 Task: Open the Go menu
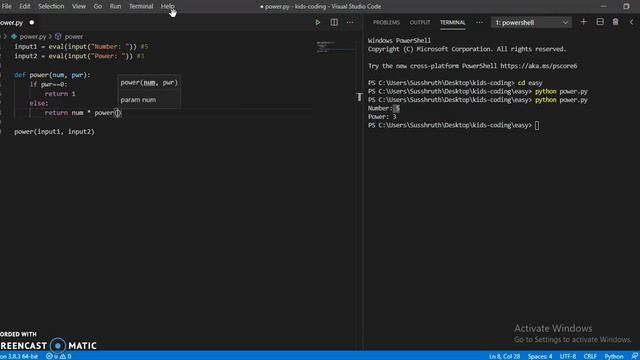pos(98,7)
